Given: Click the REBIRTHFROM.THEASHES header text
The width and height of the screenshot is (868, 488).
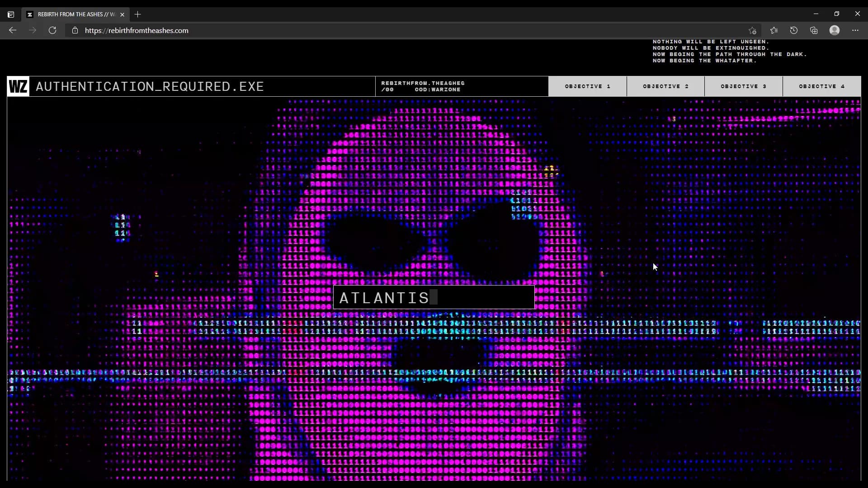Looking at the screenshot, I should tap(423, 83).
